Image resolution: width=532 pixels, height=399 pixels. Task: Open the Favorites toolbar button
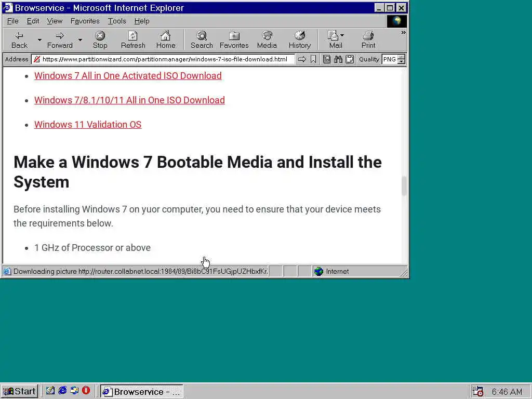point(234,40)
